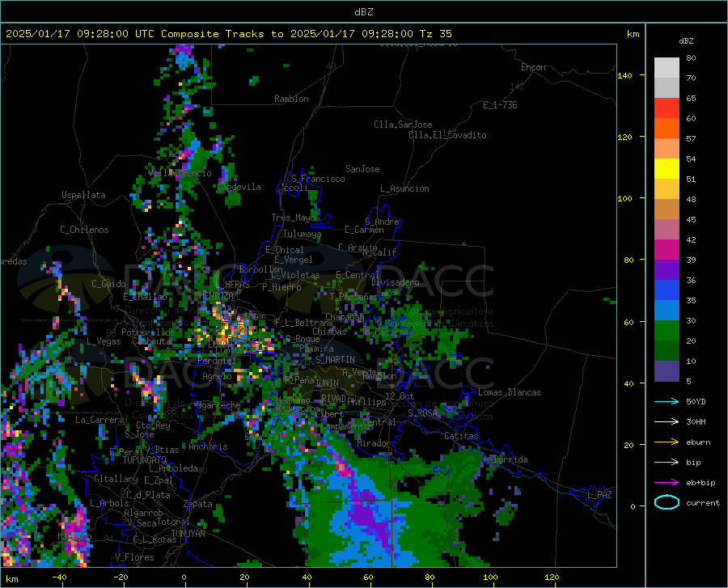Select the 30 dBZ green swatch
The height and width of the screenshot is (588, 728).
pyautogui.click(x=667, y=331)
